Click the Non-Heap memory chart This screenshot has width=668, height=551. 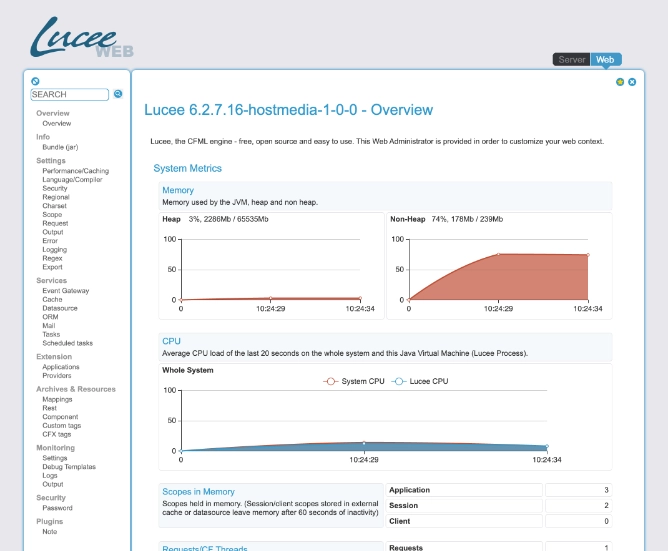coord(499,273)
